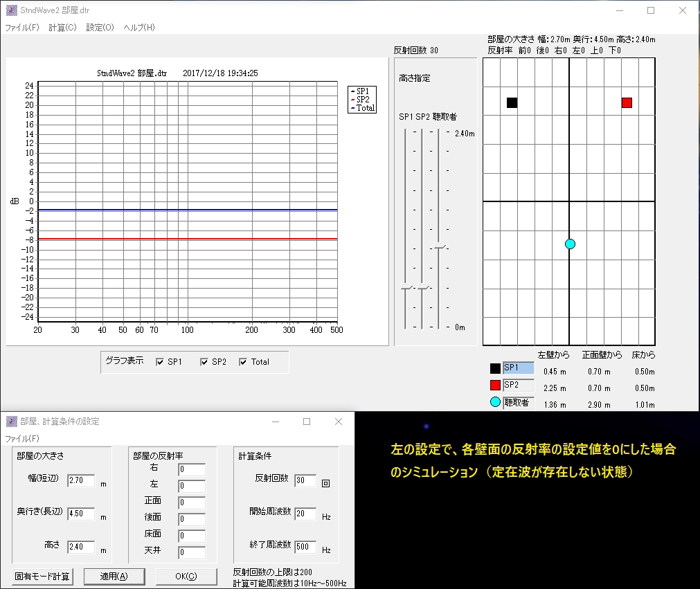Click the 聴取者 height slider handle
This screenshot has width=700, height=589.
tap(440, 246)
